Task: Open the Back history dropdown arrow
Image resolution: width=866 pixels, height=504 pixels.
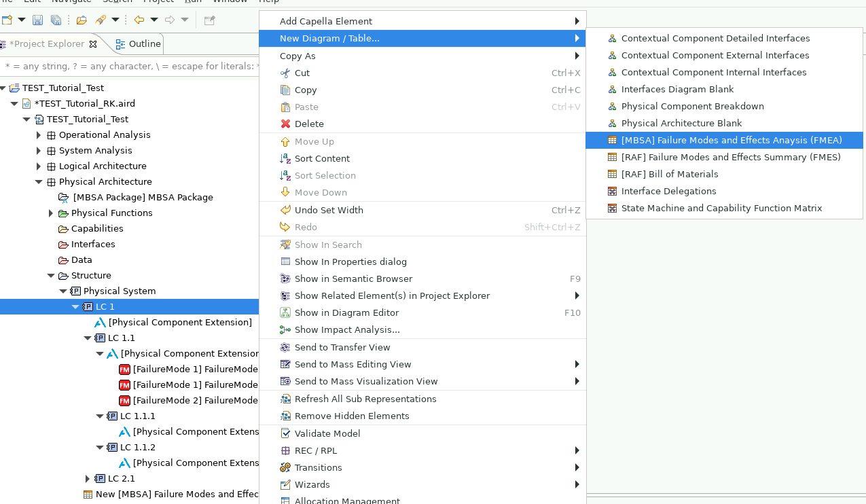Action: [x=154, y=20]
